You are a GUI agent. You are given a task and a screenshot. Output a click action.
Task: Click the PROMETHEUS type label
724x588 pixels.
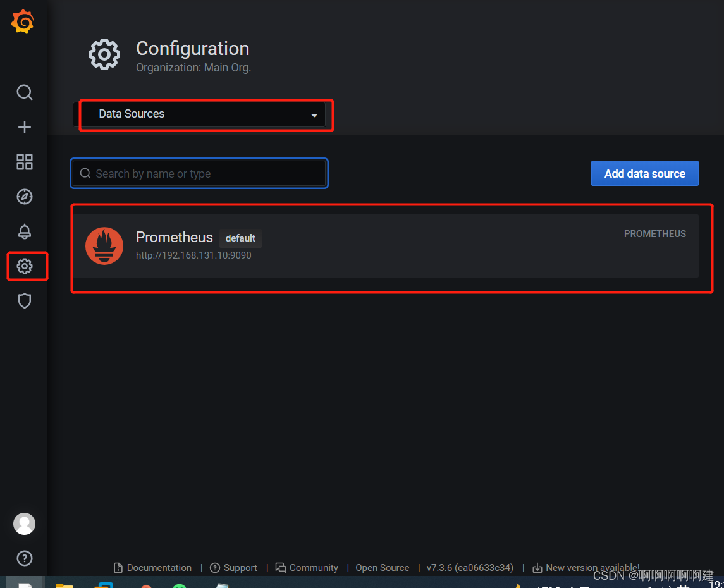[654, 234]
